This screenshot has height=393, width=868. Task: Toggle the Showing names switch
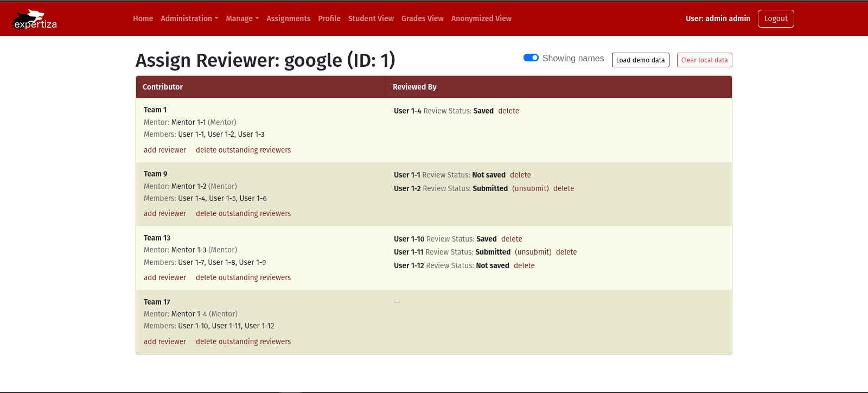point(531,58)
